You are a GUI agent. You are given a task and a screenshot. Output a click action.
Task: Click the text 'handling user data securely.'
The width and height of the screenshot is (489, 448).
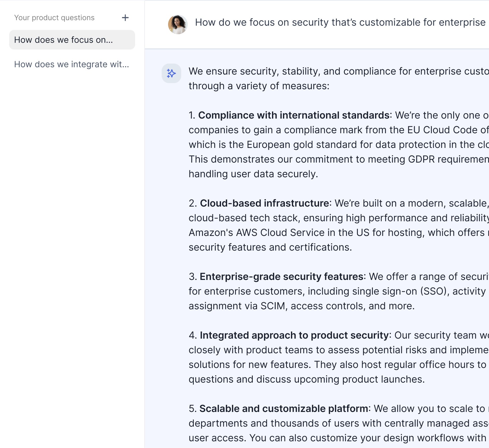[253, 174]
